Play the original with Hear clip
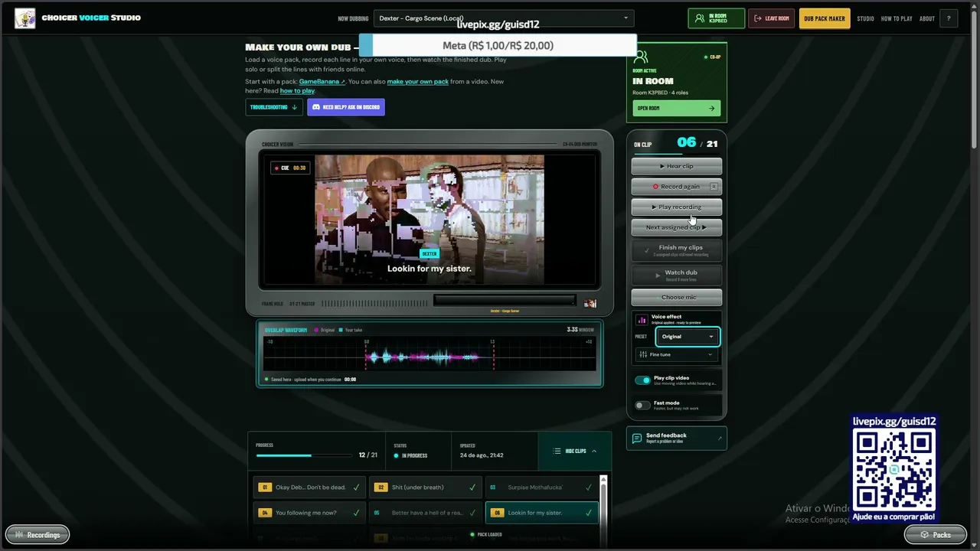The width and height of the screenshot is (980, 551). pos(676,166)
